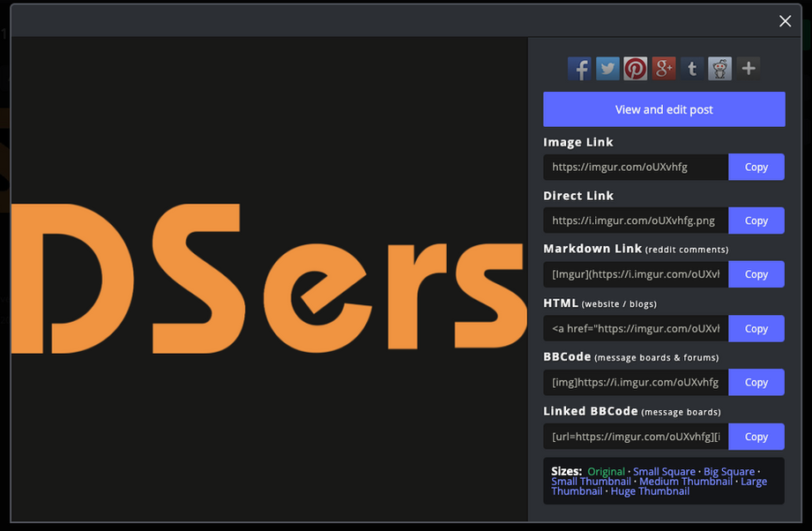Open Small Thumbnail size link
The width and height of the screenshot is (812, 531).
click(591, 482)
